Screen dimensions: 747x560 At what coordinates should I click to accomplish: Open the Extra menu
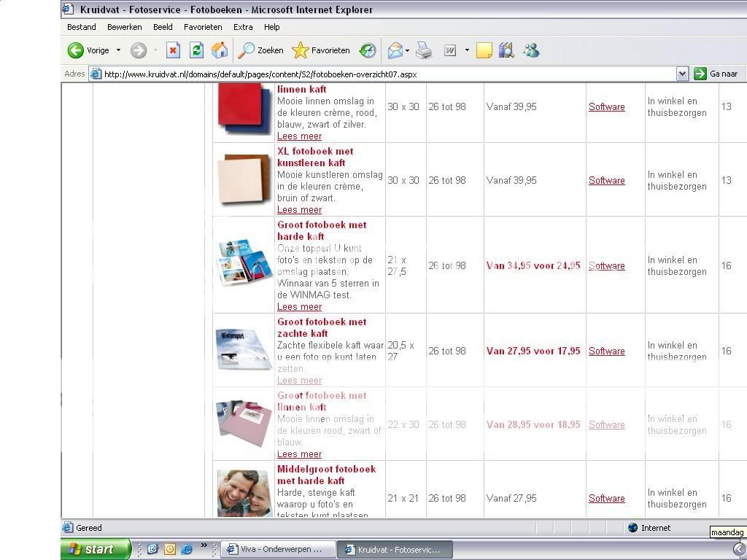(243, 27)
